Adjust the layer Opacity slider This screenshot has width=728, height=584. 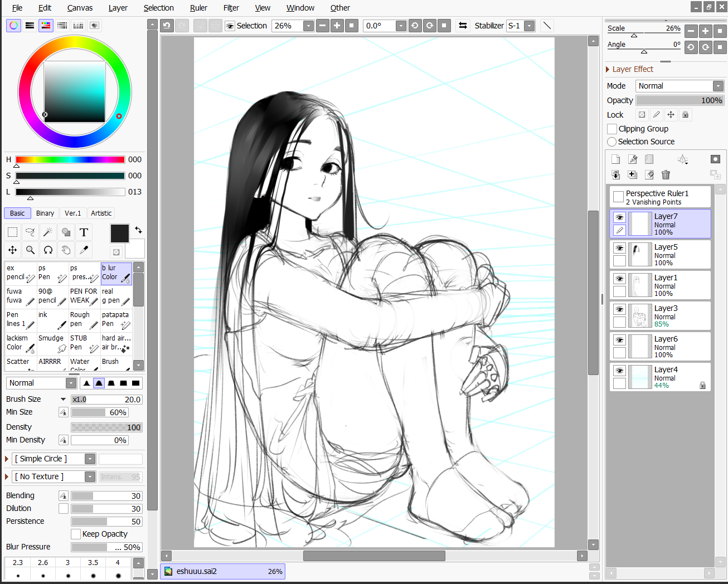680,100
